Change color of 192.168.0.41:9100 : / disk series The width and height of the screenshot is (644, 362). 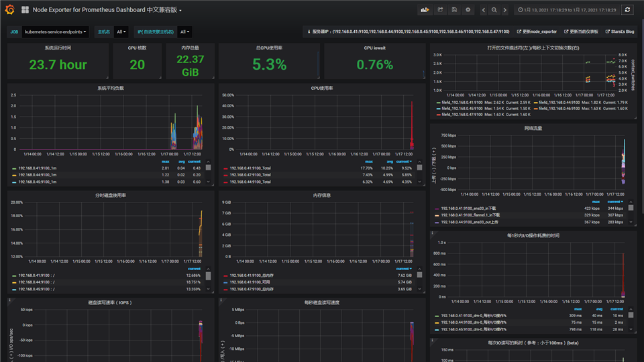(14, 276)
